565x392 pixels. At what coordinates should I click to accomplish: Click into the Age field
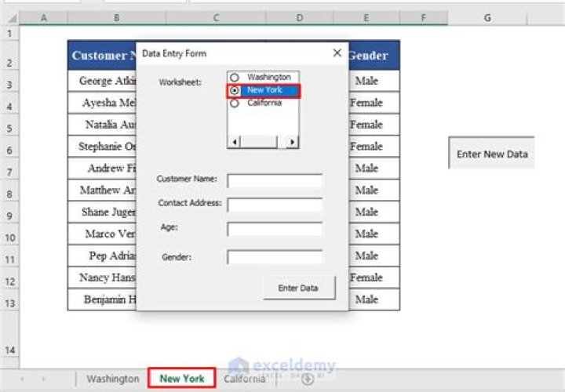[x=275, y=229]
